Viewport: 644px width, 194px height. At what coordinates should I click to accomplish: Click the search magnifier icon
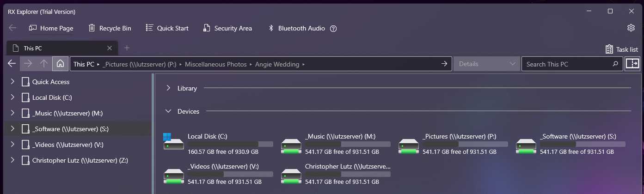click(615, 64)
